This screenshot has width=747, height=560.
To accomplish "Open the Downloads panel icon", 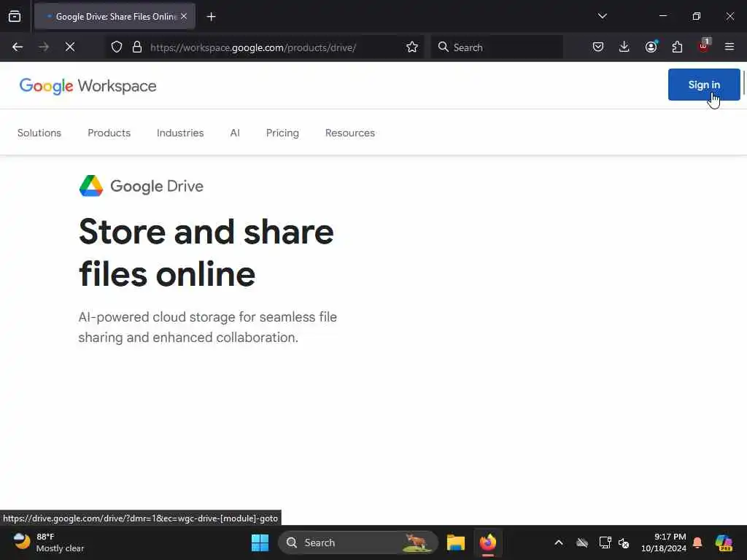I will [x=624, y=47].
